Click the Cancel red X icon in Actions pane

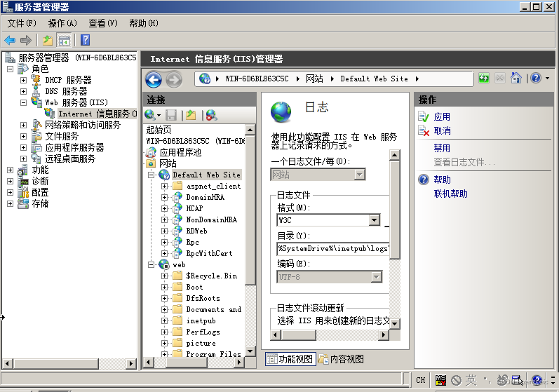(424, 131)
